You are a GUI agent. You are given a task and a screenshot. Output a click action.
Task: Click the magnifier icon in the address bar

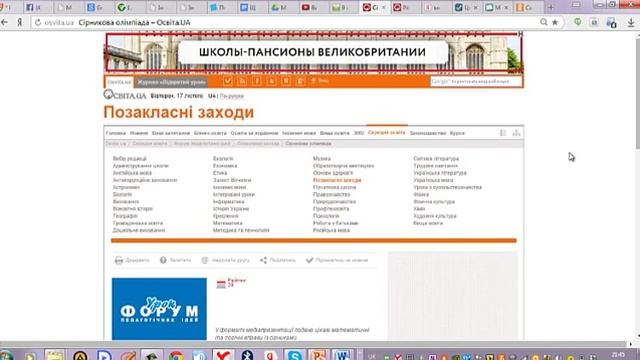click(x=544, y=22)
